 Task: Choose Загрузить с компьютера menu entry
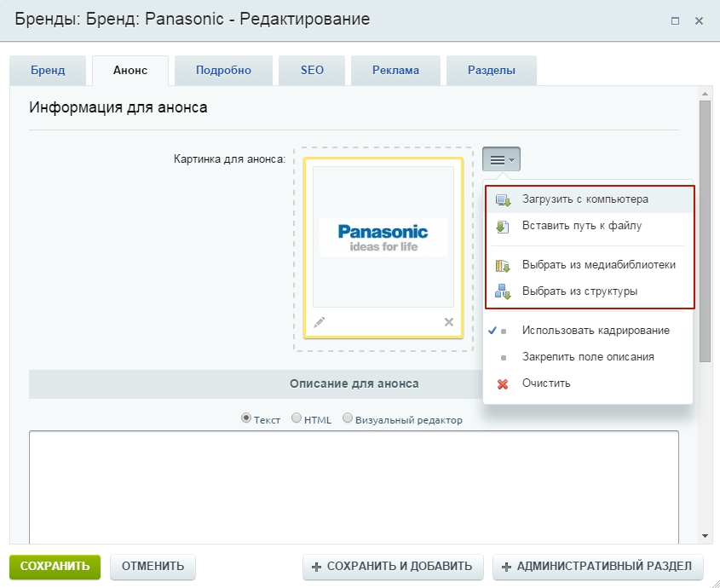(590, 199)
